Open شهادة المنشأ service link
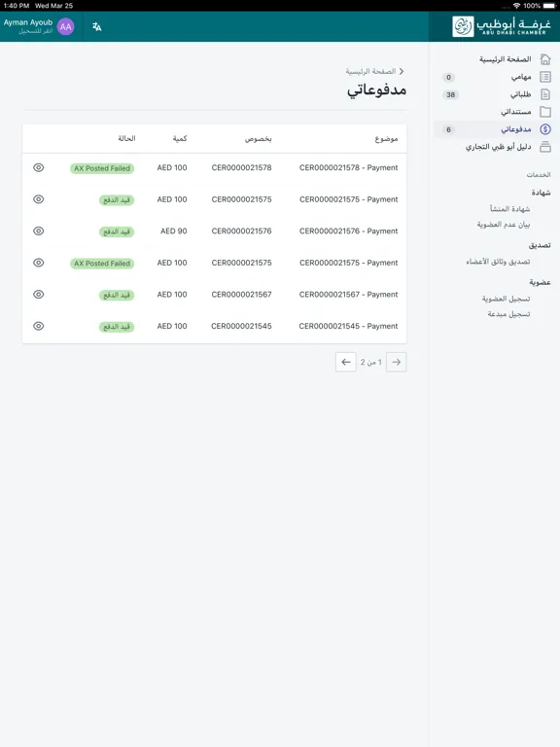The height and width of the screenshot is (747, 560). 510,209
